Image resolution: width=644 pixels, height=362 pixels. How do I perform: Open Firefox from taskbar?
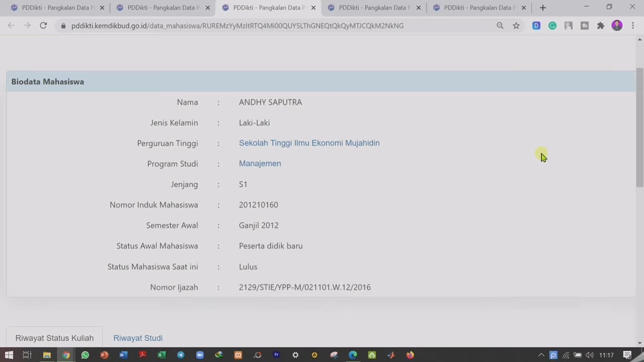[410, 355]
